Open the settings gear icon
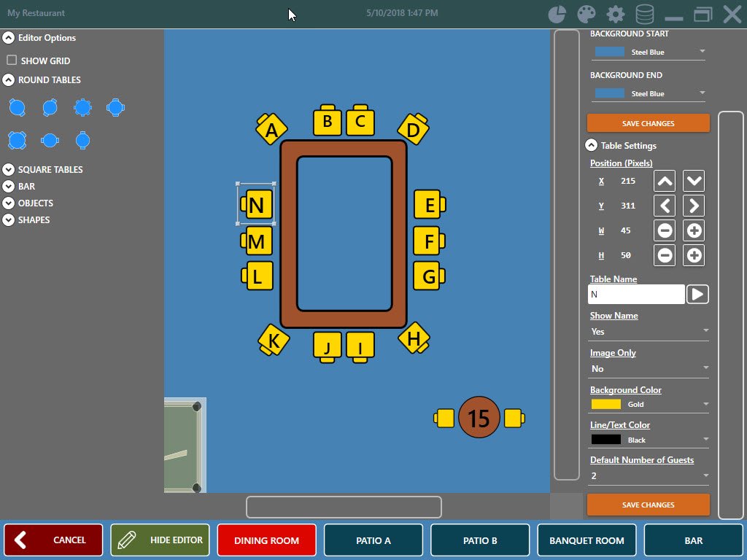The height and width of the screenshot is (560, 747). click(616, 14)
